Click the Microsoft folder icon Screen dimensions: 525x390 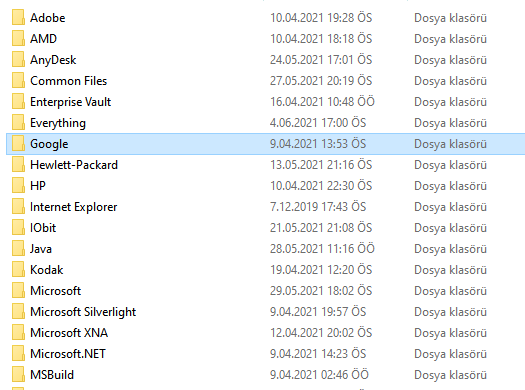[x=18, y=291]
